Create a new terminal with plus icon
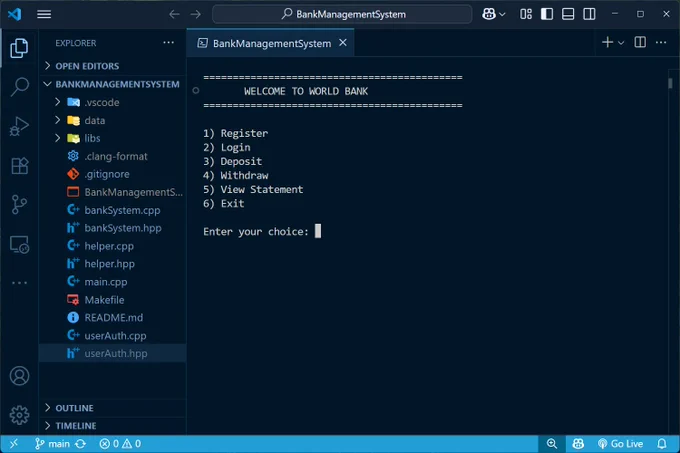This screenshot has width=680, height=453. coord(608,42)
